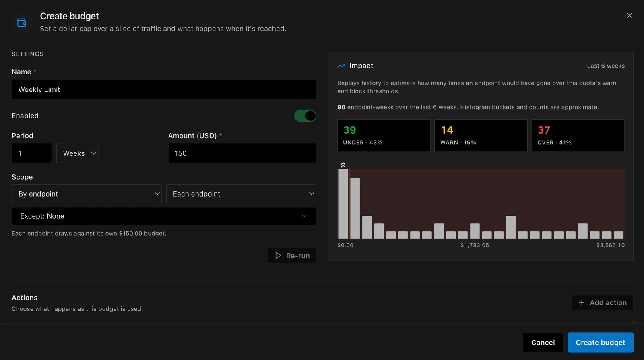Click the play icon on Re-run

click(278, 256)
